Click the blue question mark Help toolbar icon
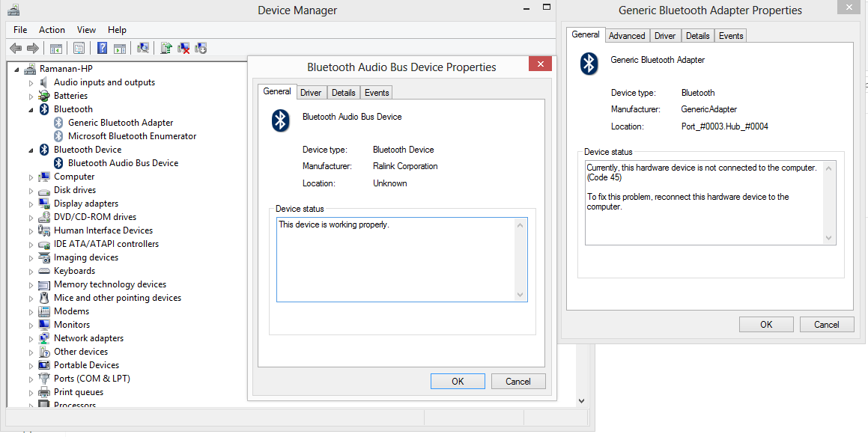868x437 pixels. tap(103, 48)
